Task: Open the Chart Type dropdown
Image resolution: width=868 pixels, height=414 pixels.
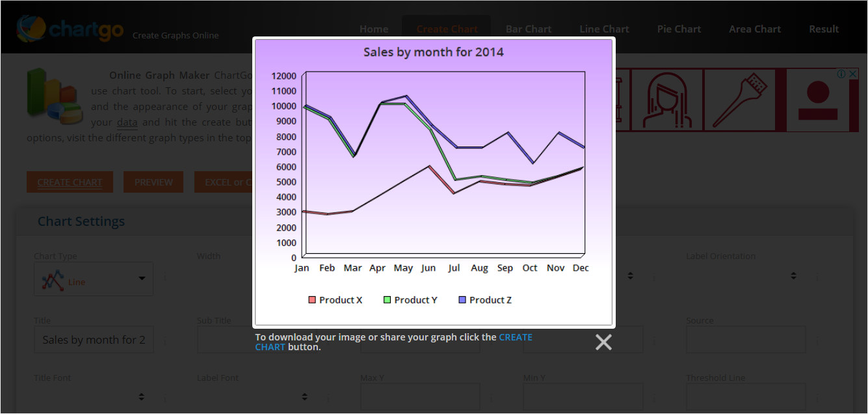Action: [x=94, y=279]
